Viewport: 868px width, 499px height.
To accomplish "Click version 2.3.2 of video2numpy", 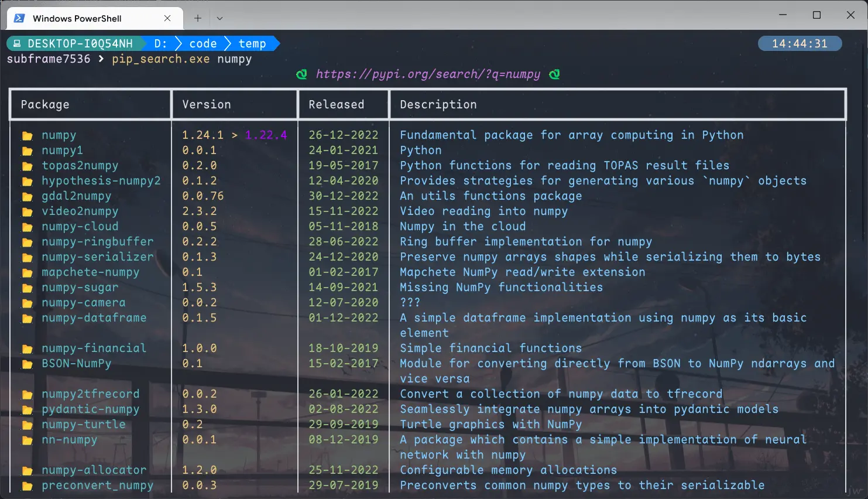I will [x=200, y=211].
